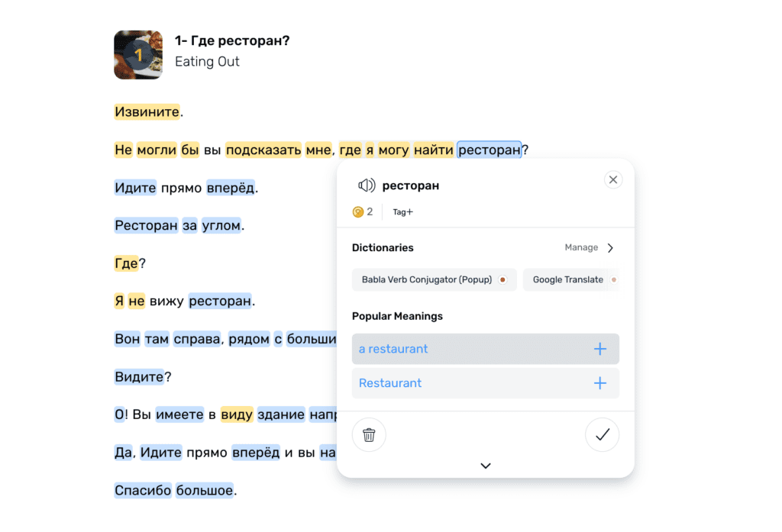Add the meaning 'a restaurant'

pyautogui.click(x=600, y=349)
